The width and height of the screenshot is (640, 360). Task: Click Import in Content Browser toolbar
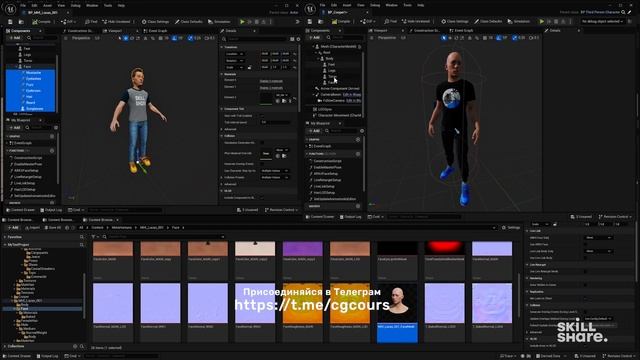[31, 227]
